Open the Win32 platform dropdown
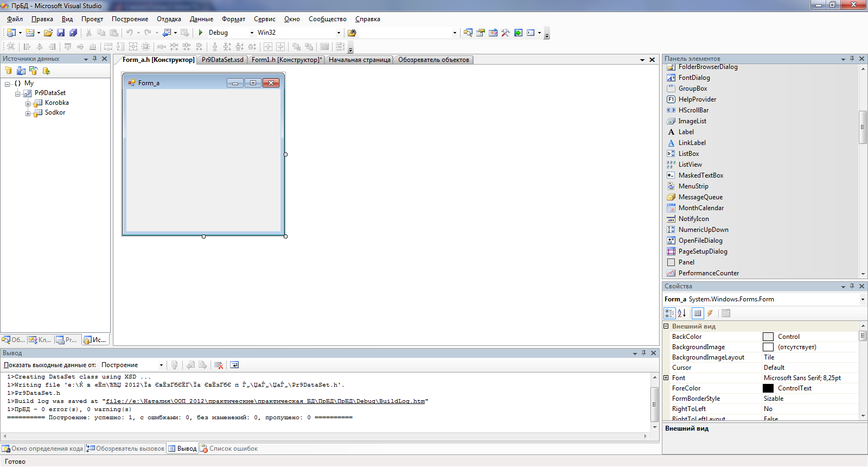 click(x=339, y=33)
